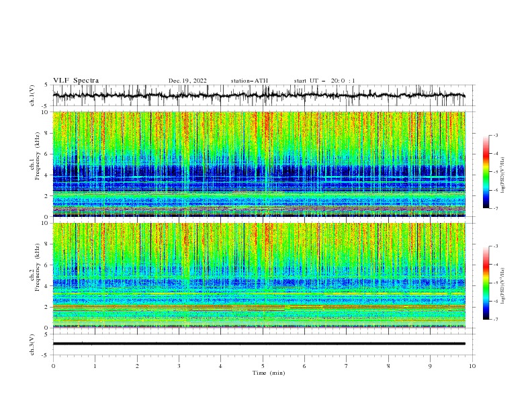The height and width of the screenshot is (411, 532).
Task: Click the time axis tick label "7"
Action: (347, 366)
